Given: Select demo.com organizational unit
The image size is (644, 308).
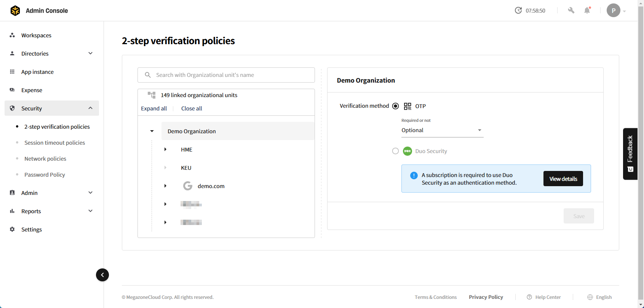Looking at the screenshot, I should point(211,186).
